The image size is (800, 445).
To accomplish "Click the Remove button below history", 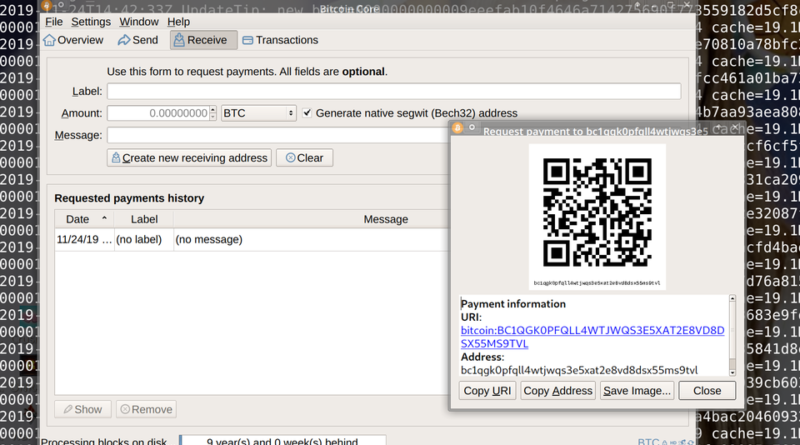I will [146, 409].
